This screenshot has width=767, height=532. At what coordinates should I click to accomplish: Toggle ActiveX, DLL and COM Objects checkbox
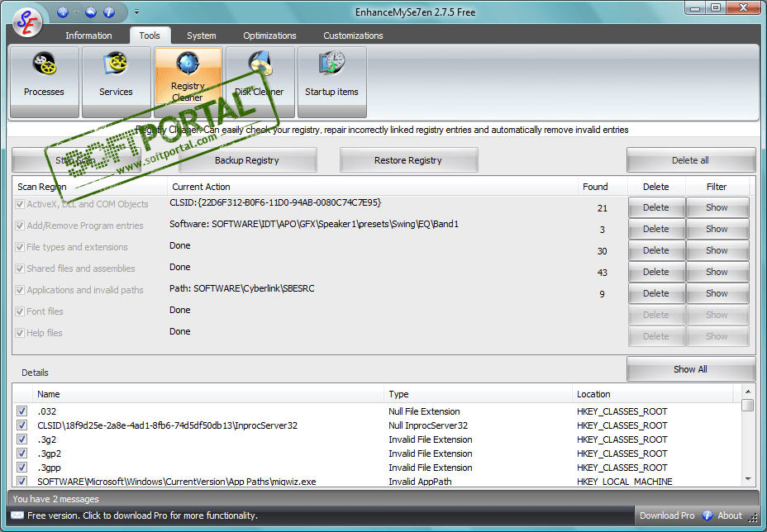pos(20,204)
